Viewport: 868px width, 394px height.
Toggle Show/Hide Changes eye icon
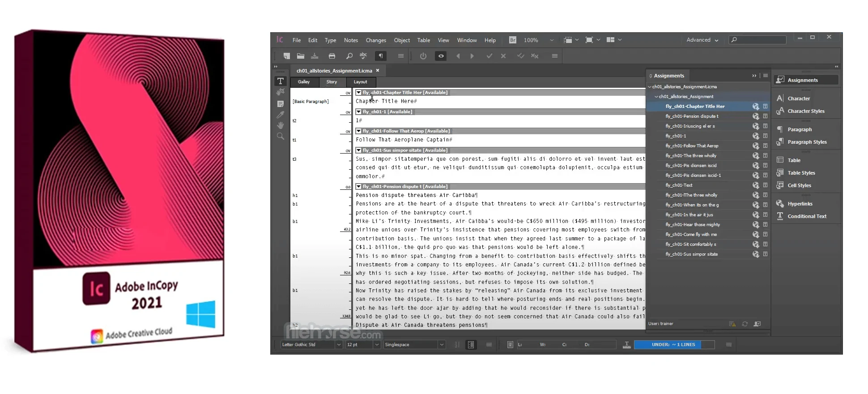441,56
